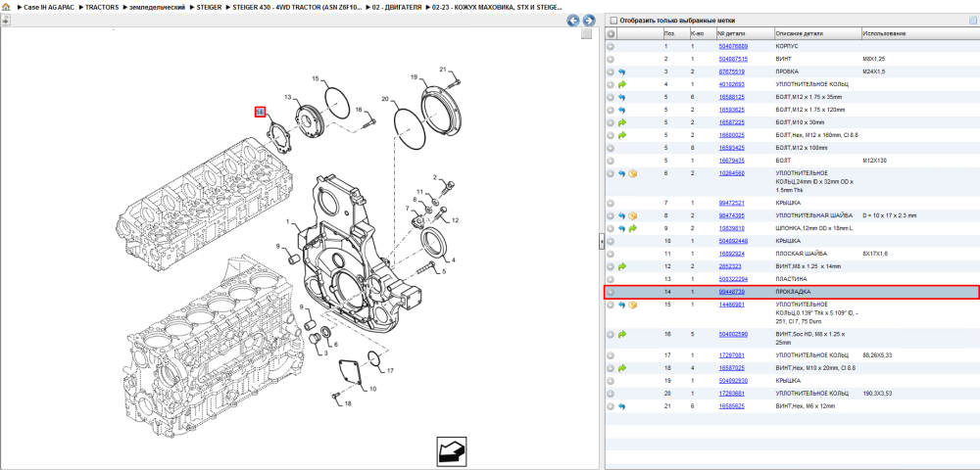The height and width of the screenshot is (470, 980).
Task: Click the small square button at diagram corner
Action: [586, 34]
